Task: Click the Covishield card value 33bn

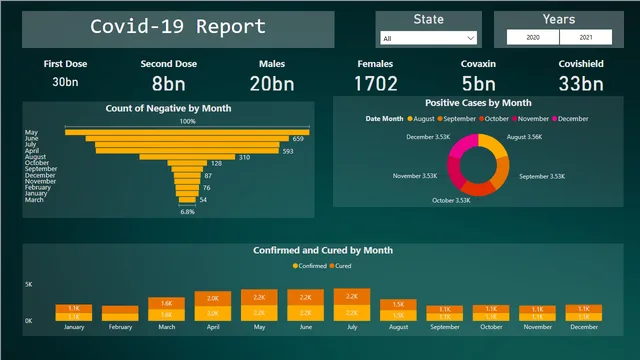Action: click(x=581, y=84)
